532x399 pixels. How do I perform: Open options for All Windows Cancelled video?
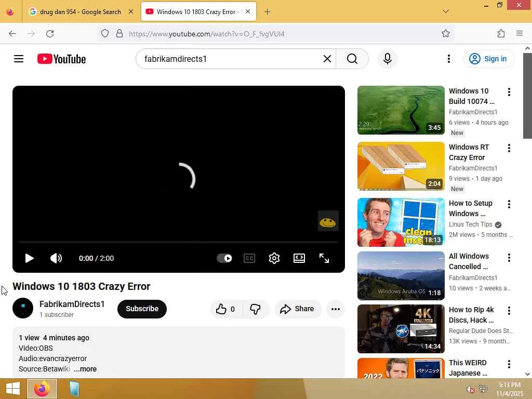(x=509, y=258)
